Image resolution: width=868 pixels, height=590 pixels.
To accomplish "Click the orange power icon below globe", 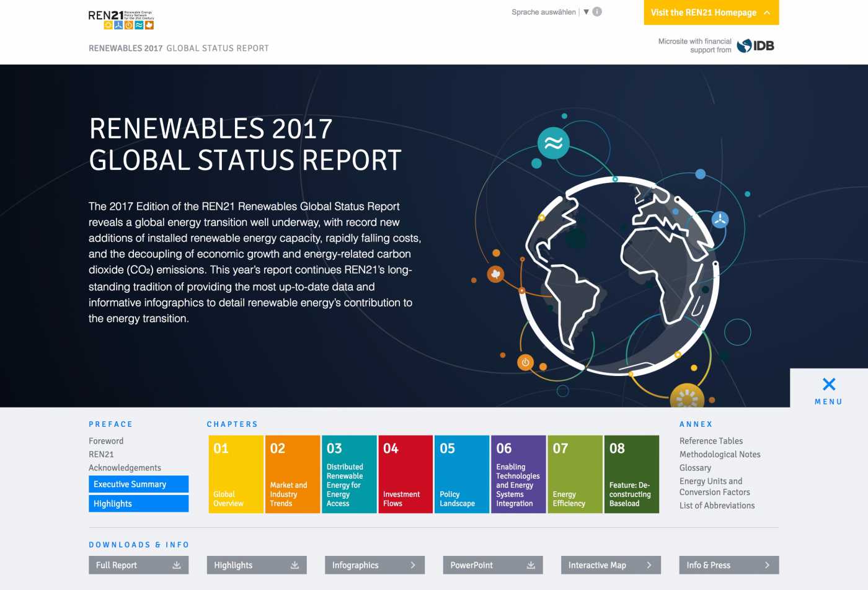I will pos(525,362).
